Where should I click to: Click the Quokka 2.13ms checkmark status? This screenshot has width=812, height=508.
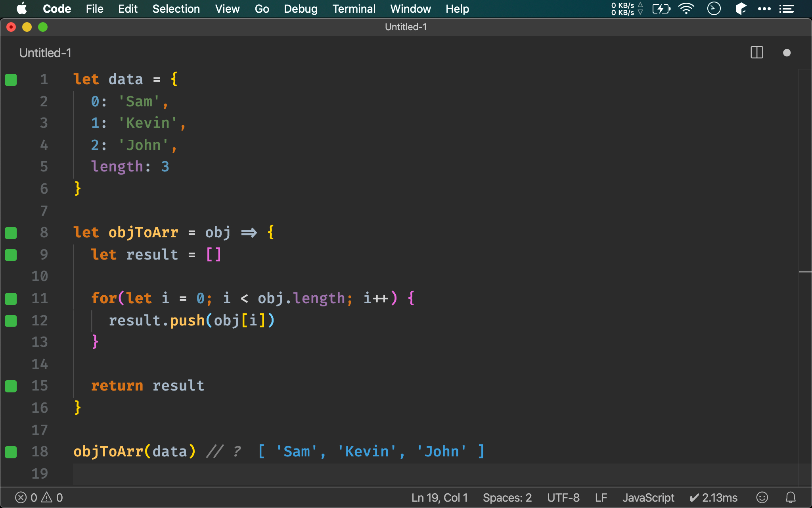click(x=713, y=497)
